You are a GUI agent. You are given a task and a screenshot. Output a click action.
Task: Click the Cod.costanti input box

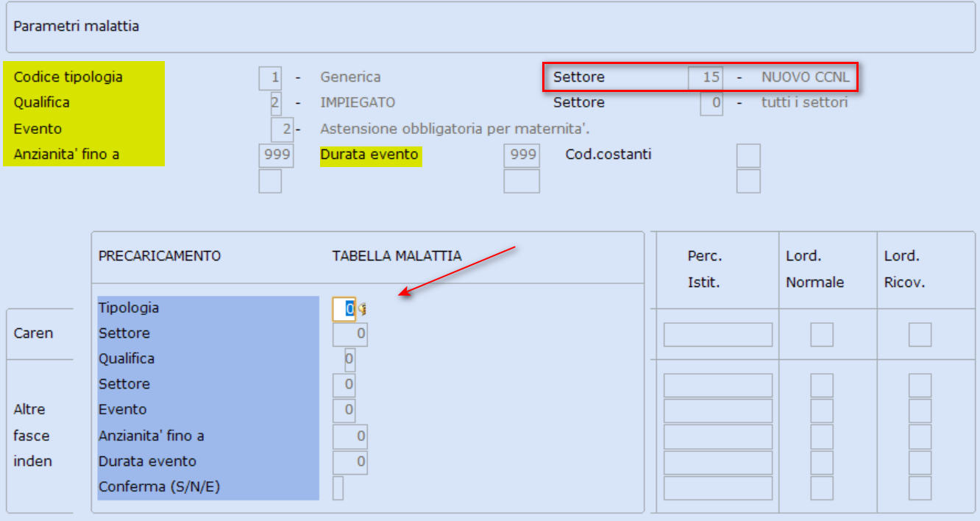[748, 155]
